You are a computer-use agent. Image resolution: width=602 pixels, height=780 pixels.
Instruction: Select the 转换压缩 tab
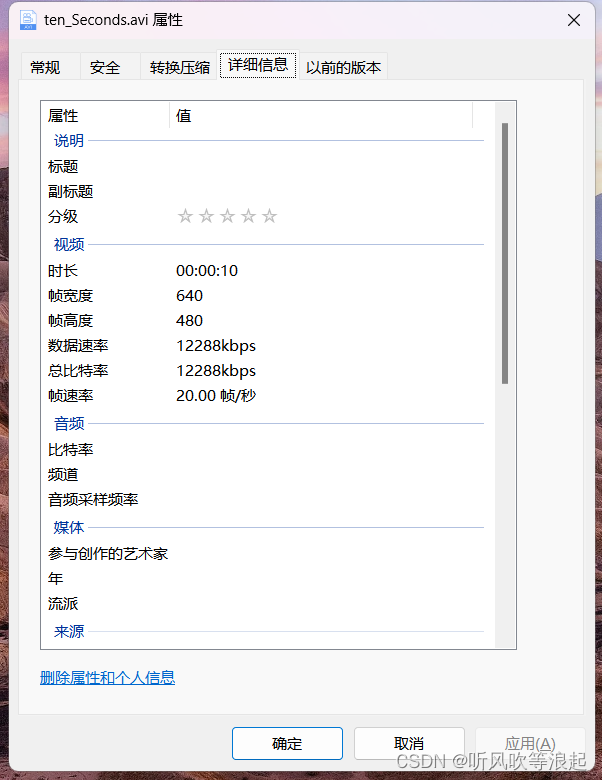coord(180,67)
